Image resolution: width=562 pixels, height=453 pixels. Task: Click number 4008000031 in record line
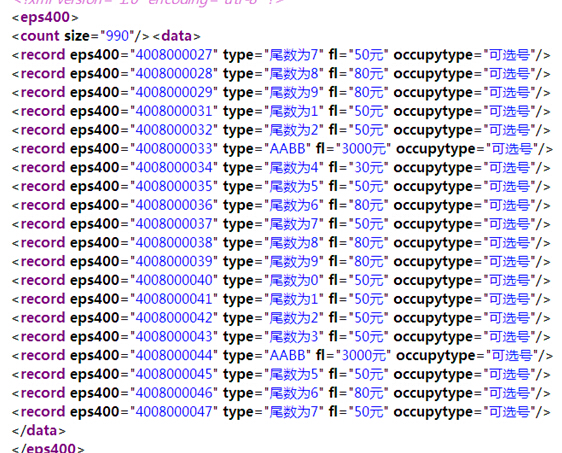pyautogui.click(x=174, y=111)
